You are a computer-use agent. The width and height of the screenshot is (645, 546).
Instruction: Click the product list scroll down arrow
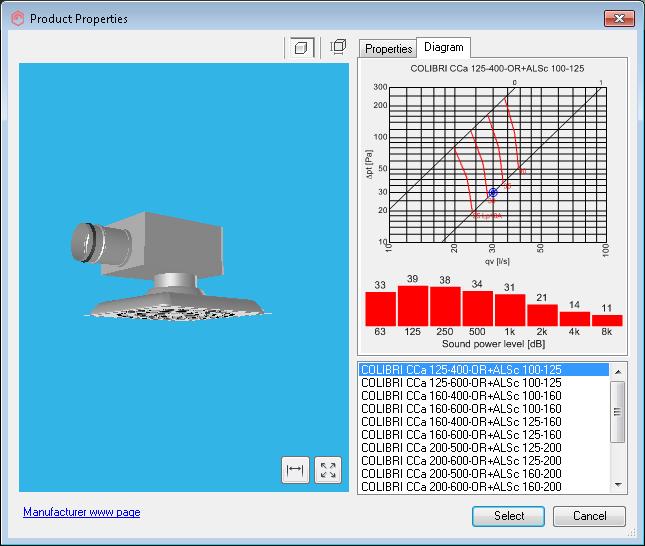coord(617,485)
